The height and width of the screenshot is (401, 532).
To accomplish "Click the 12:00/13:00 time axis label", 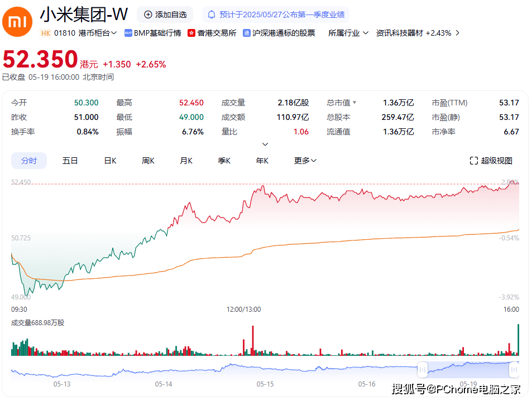I will coord(243,310).
